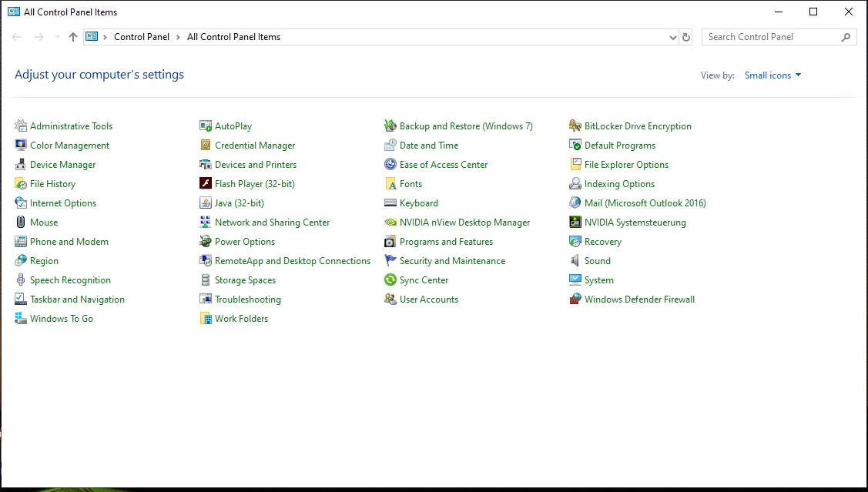Click the Flash Player (32-bit) icon
Image resolution: width=868 pixels, height=492 pixels.
tap(206, 184)
